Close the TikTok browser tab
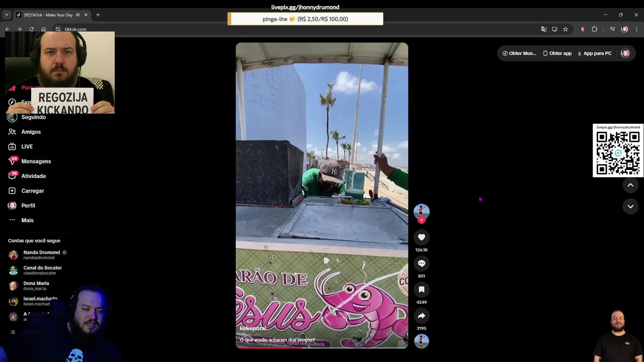 tap(86, 15)
